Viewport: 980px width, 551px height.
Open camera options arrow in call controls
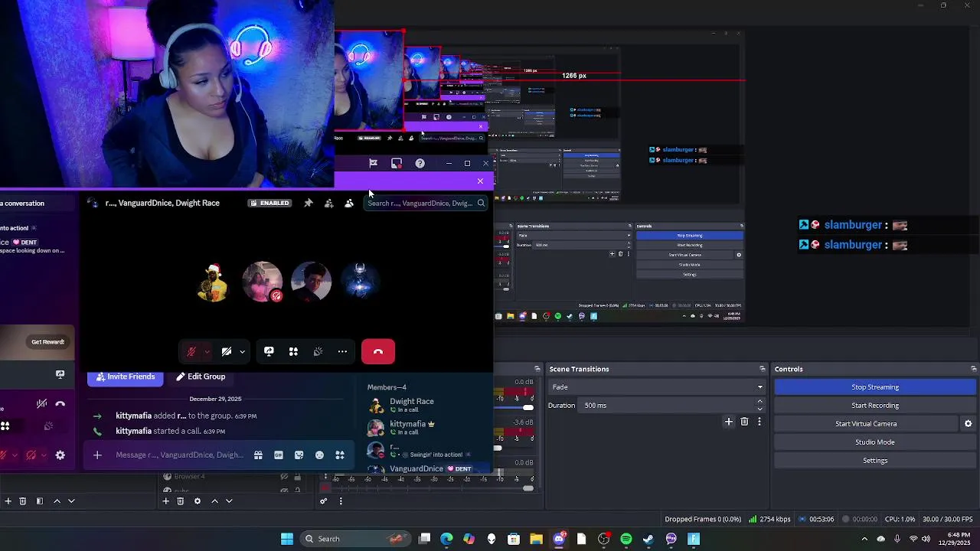pyautogui.click(x=242, y=352)
